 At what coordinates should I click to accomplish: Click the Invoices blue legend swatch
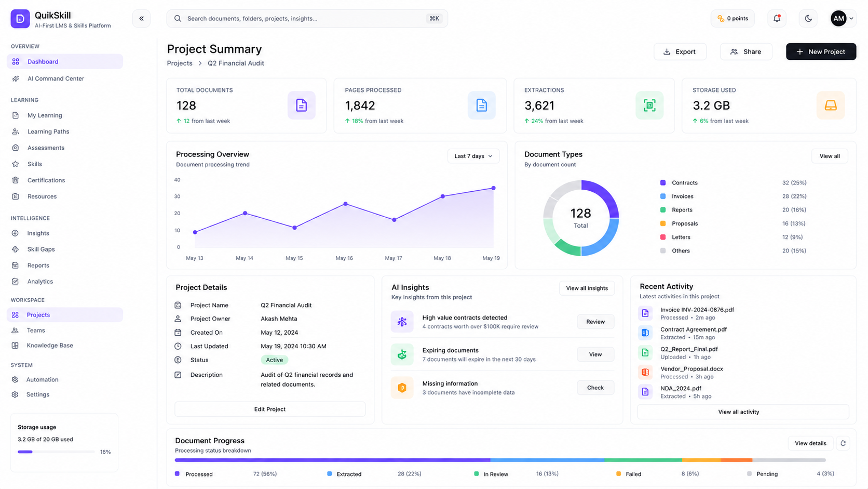663,196
